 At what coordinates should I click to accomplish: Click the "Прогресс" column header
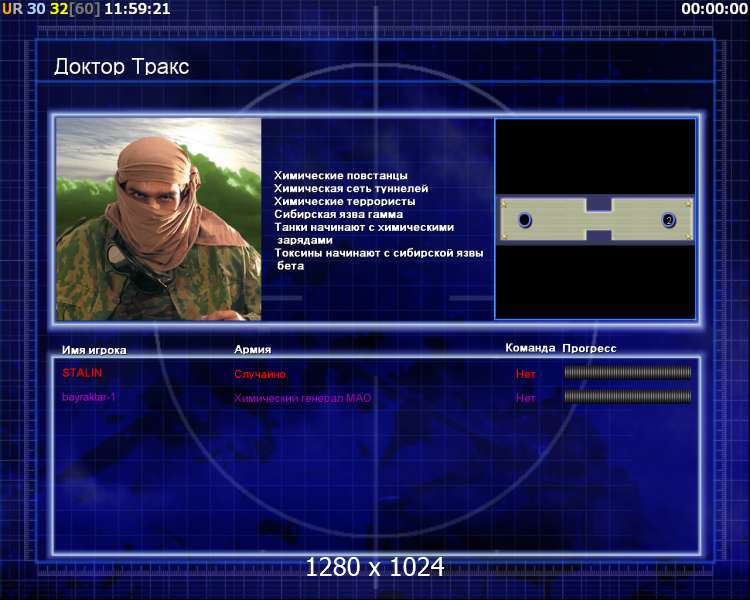tap(589, 349)
